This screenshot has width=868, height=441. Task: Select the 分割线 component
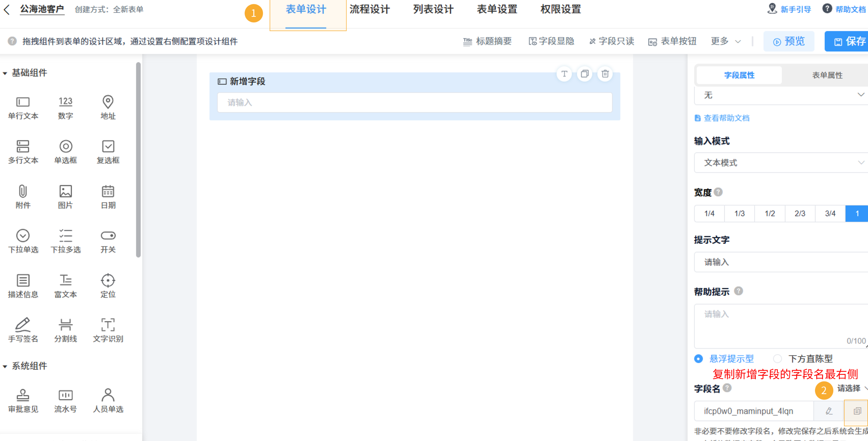pos(66,330)
